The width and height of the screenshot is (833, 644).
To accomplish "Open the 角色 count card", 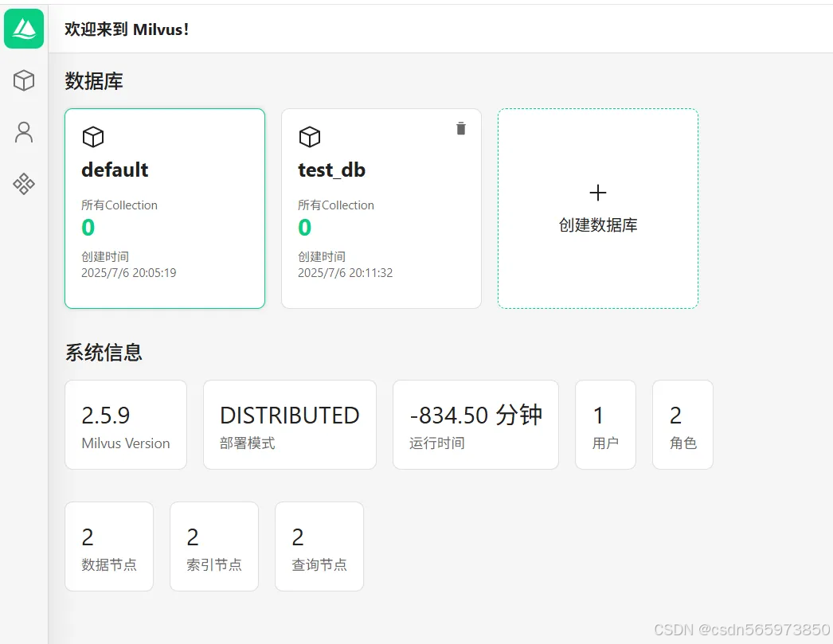I will click(x=682, y=425).
